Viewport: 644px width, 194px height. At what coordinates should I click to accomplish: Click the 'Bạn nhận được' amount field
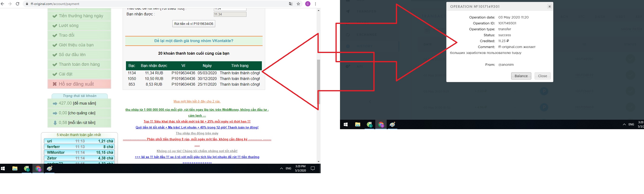pos(230,14)
